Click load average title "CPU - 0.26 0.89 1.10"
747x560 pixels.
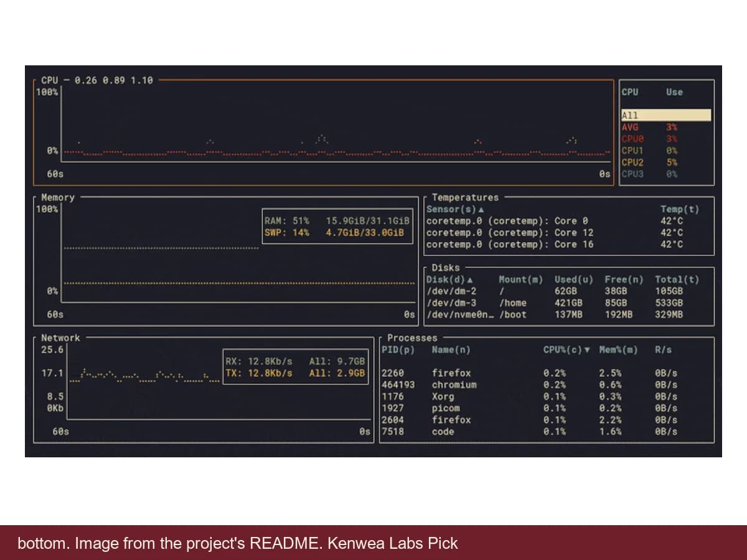coord(97,80)
